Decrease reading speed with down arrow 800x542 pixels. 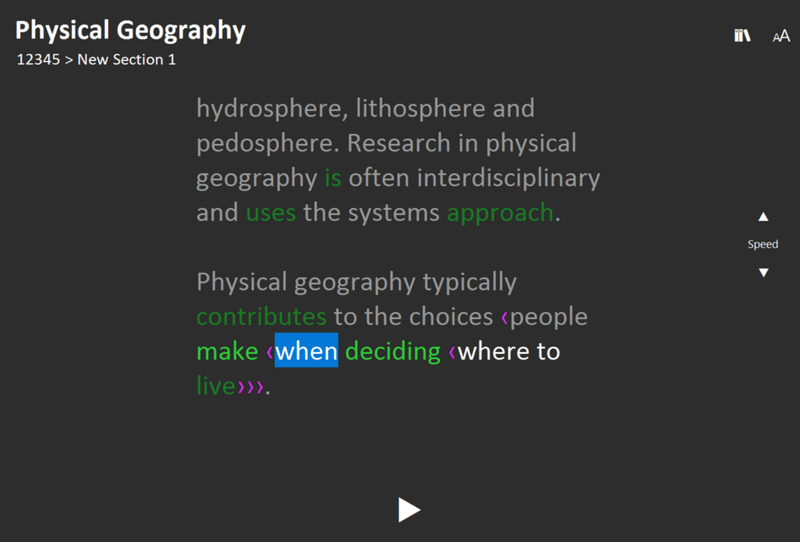pos(763,272)
